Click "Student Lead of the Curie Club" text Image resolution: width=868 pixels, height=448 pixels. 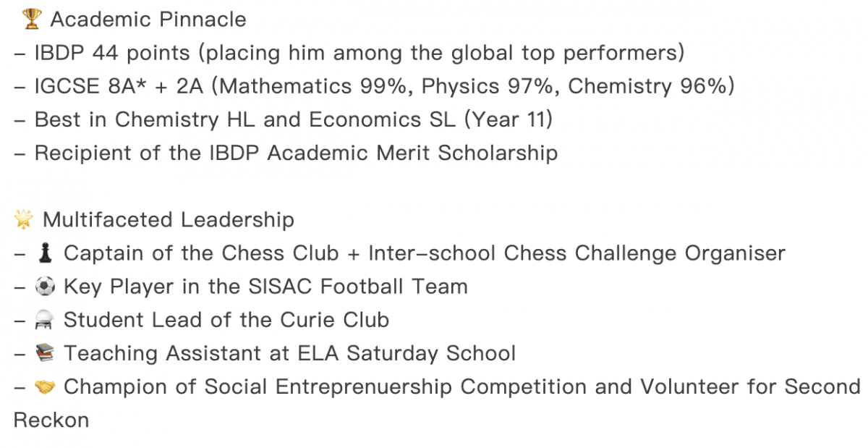[226, 320]
